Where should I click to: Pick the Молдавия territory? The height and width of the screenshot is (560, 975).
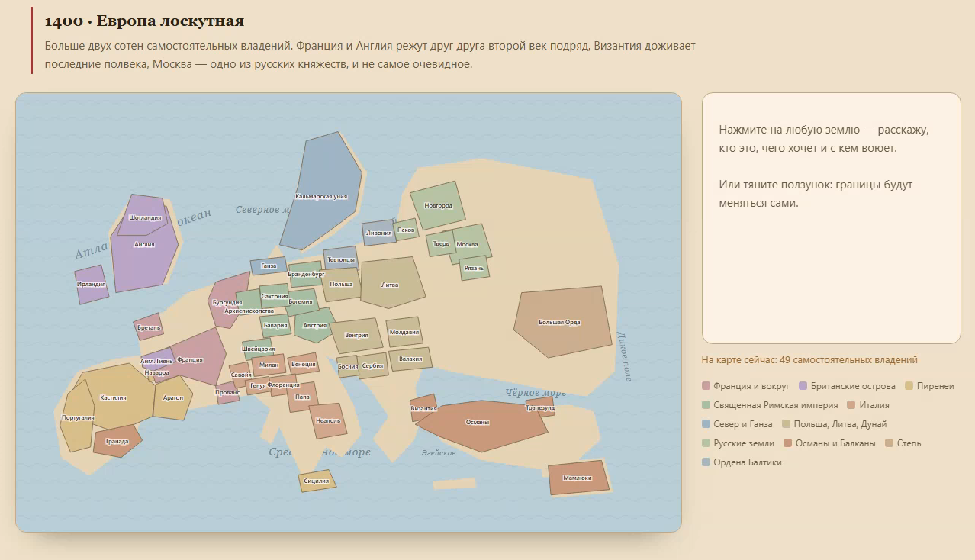[404, 332]
